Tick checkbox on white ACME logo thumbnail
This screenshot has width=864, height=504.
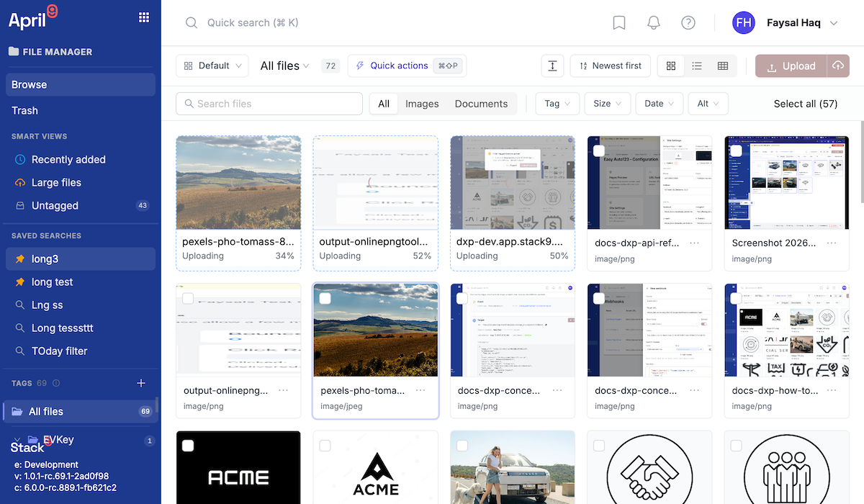pos(325,446)
